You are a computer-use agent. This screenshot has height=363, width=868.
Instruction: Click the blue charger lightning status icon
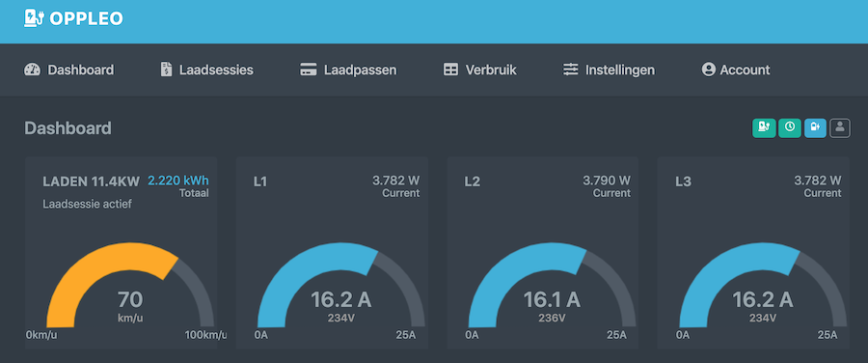click(x=815, y=128)
